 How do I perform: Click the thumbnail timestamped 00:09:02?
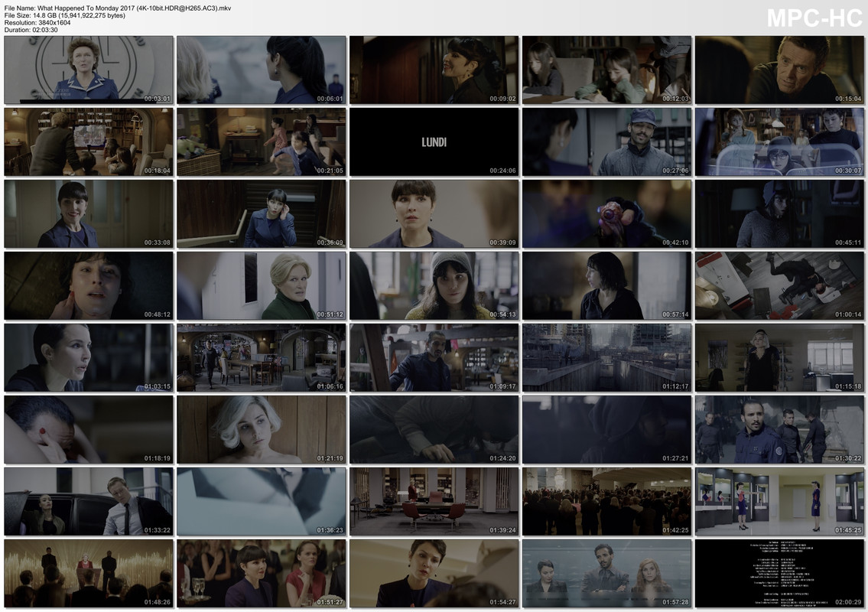[434, 70]
